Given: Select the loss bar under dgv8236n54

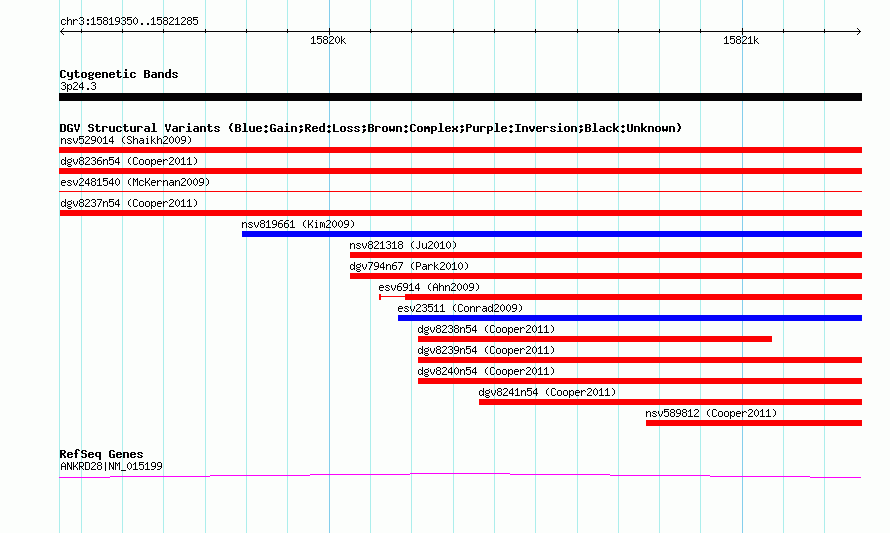Looking at the screenshot, I should 460,171.
